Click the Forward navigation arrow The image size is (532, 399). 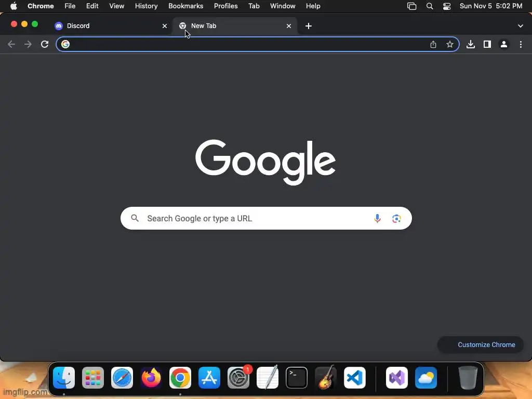[28, 44]
